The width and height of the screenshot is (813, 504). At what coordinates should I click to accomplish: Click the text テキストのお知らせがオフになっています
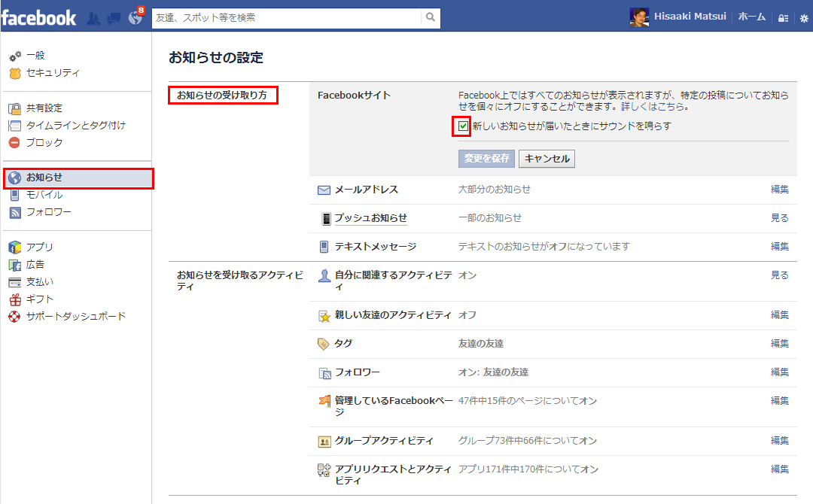[x=544, y=246]
